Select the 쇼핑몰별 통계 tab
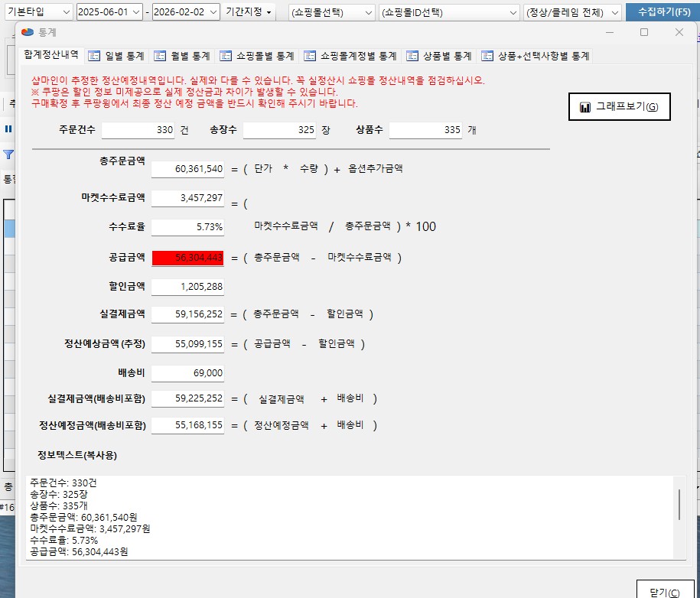The image size is (700, 598). [x=257, y=57]
